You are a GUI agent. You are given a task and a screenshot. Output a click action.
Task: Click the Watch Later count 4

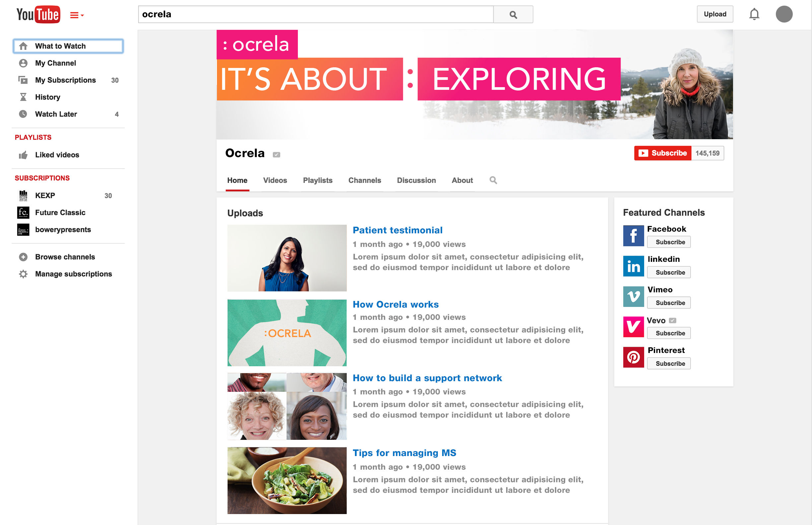tap(117, 115)
